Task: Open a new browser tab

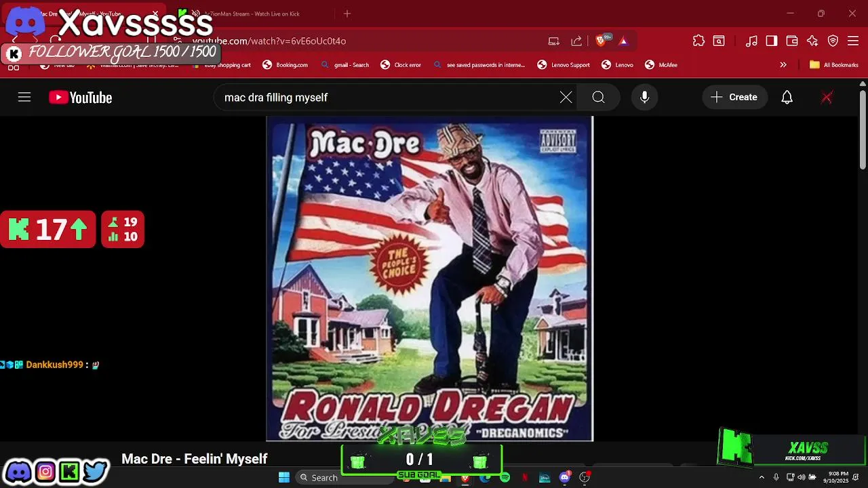Action: [x=347, y=14]
